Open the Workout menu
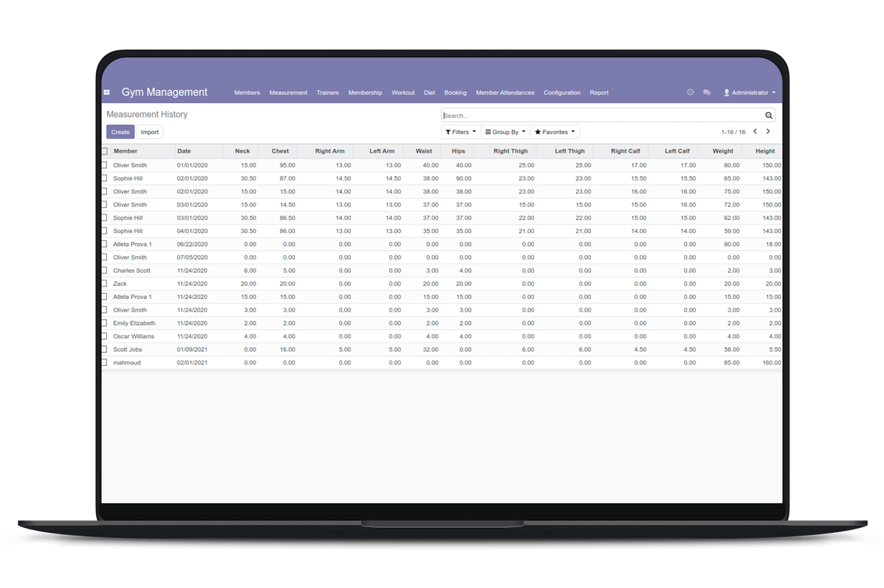The width and height of the screenshot is (884, 588). point(403,92)
